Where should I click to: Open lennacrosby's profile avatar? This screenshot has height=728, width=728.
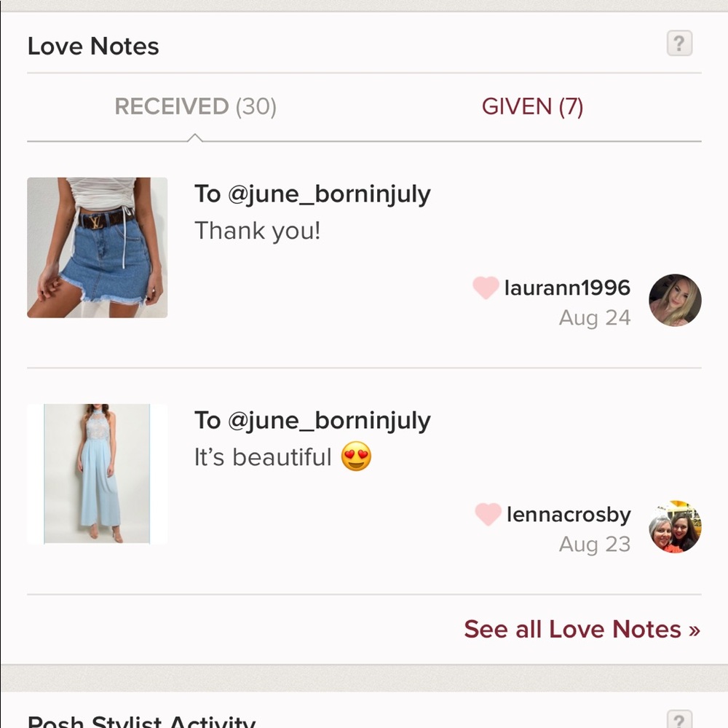point(675,526)
